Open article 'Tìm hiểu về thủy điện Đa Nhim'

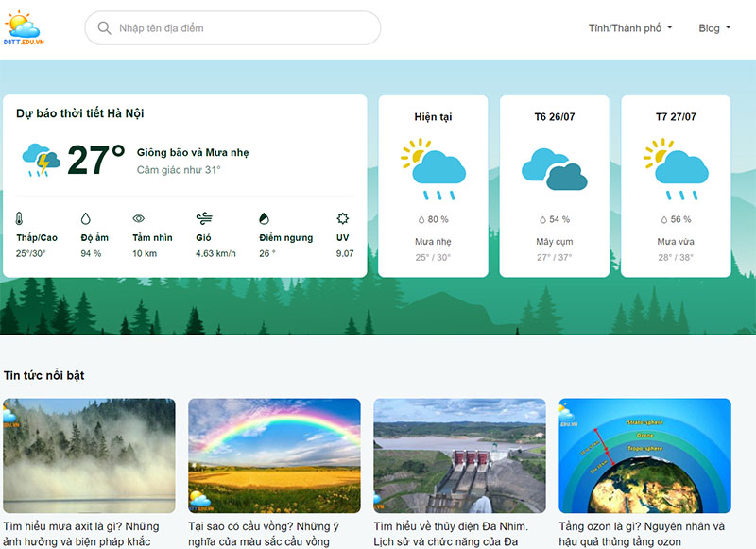pos(451,534)
